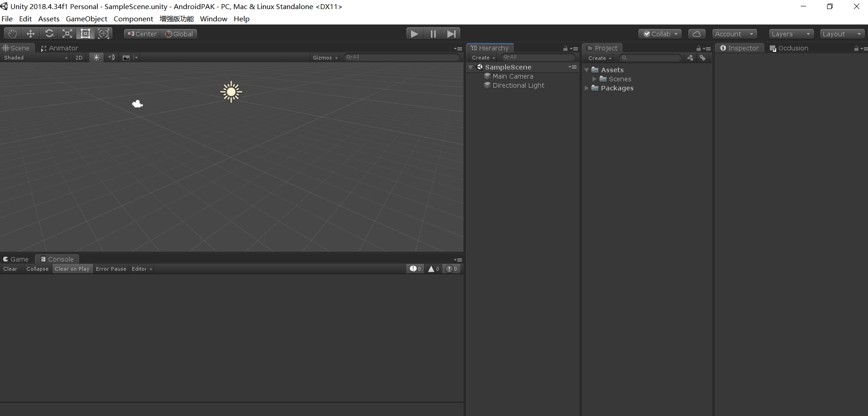Toggle scene lighting sun icon

pos(96,58)
